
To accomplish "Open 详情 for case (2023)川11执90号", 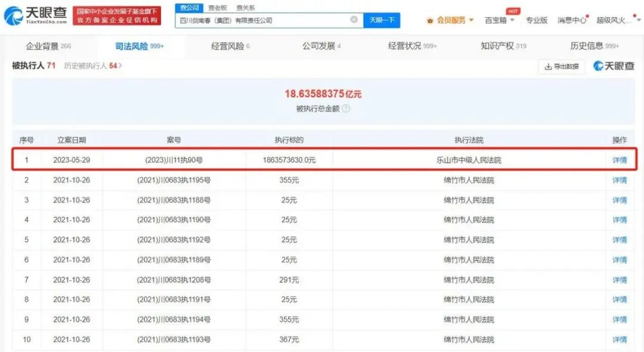I will 620,160.
